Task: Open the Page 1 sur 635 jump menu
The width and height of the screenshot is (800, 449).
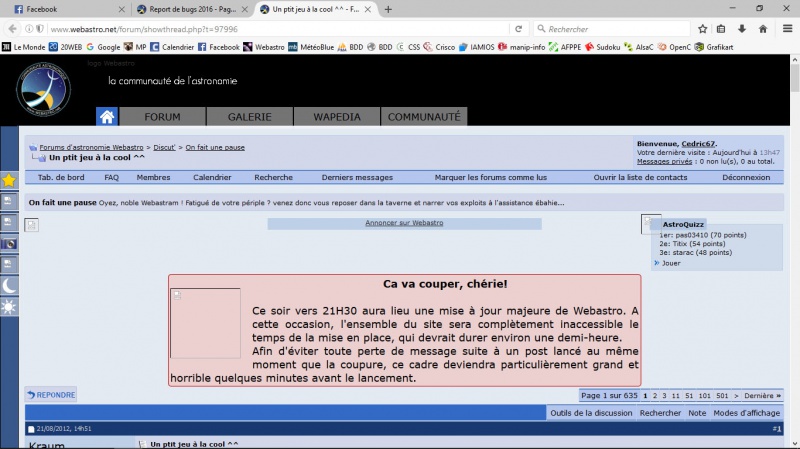Action: (x=609, y=395)
